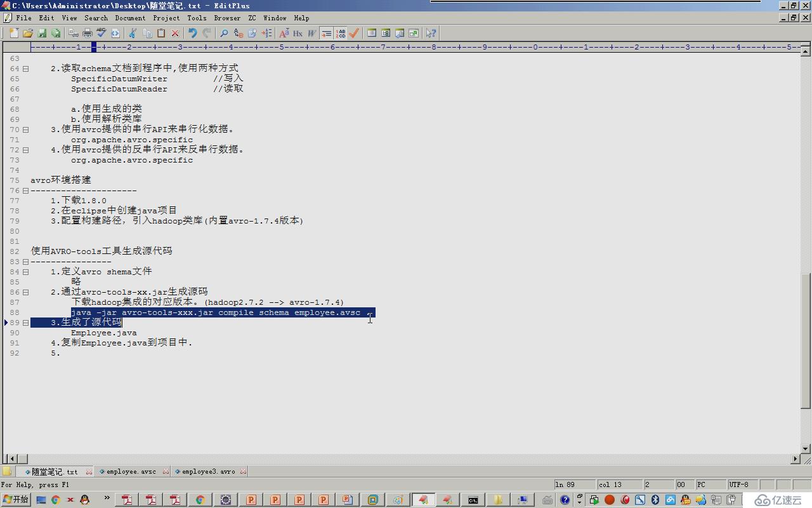Open Print Preview from the toolbar

tap(74, 33)
